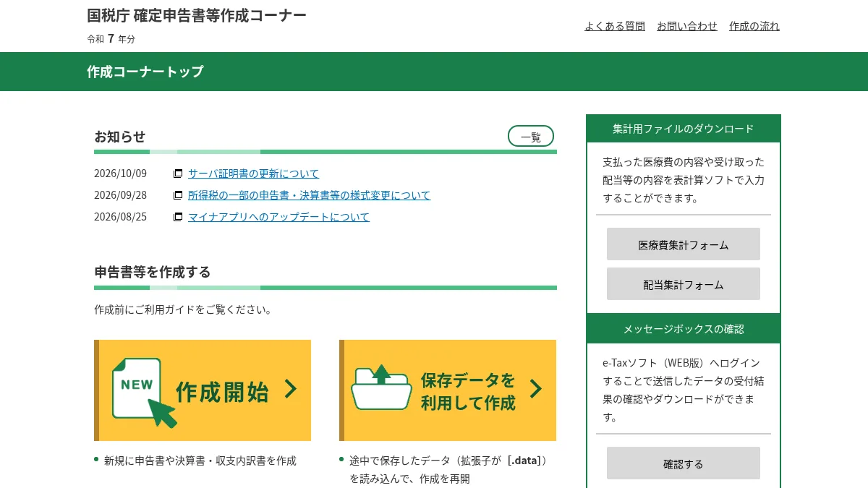
Task: Click the folder upload icon in 保存データ banner
Action: pos(381,388)
